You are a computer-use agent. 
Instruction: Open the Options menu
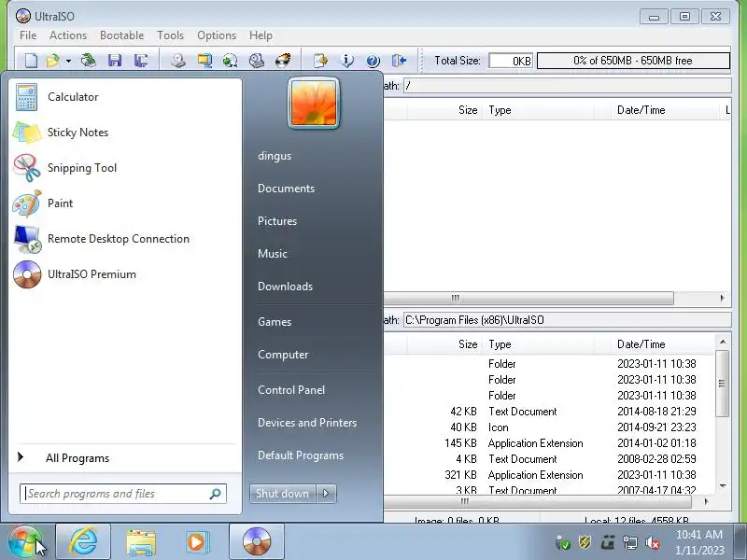click(217, 35)
